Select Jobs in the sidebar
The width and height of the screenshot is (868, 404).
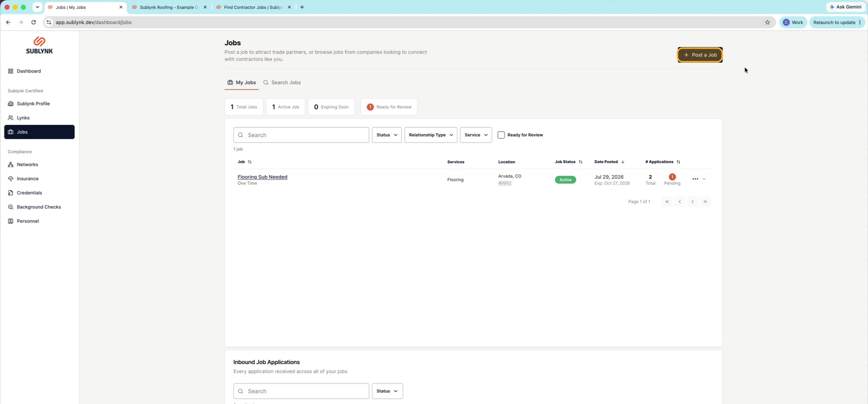(39, 132)
